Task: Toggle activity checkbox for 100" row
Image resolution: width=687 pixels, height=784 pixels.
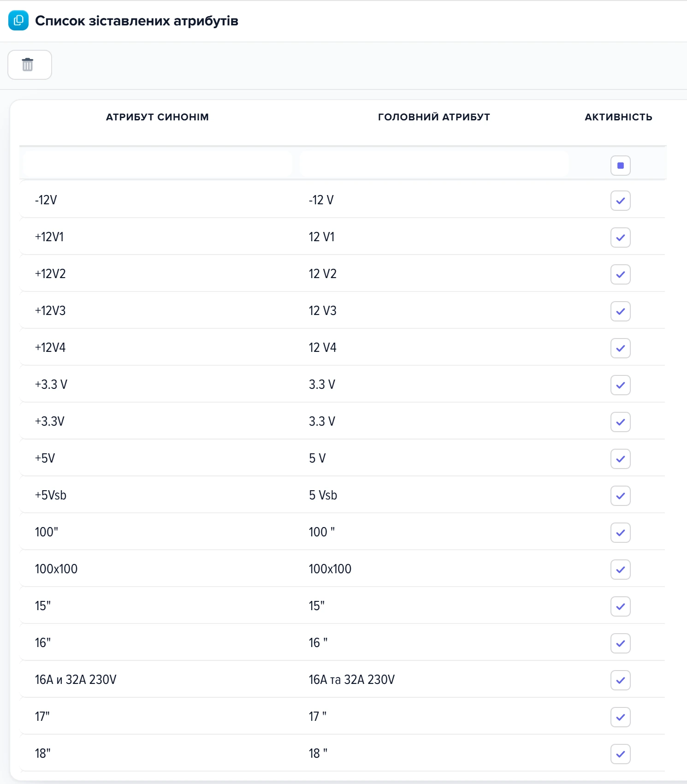Action: pyautogui.click(x=621, y=533)
